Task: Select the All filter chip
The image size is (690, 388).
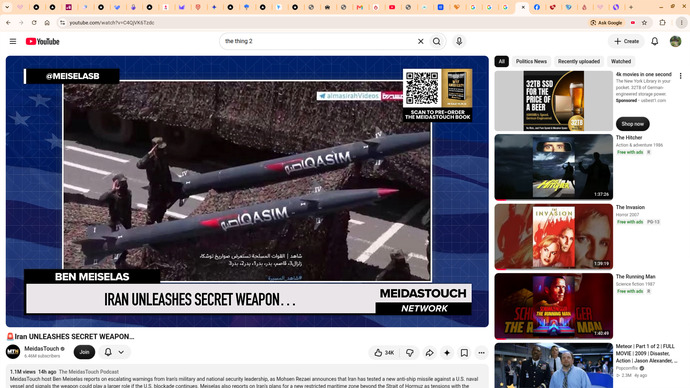Action: point(502,62)
